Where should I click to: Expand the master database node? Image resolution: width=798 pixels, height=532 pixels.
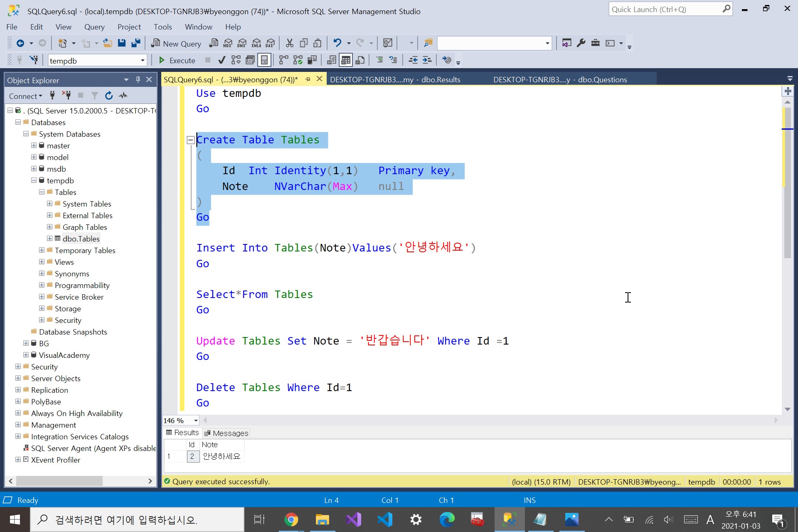click(34, 145)
